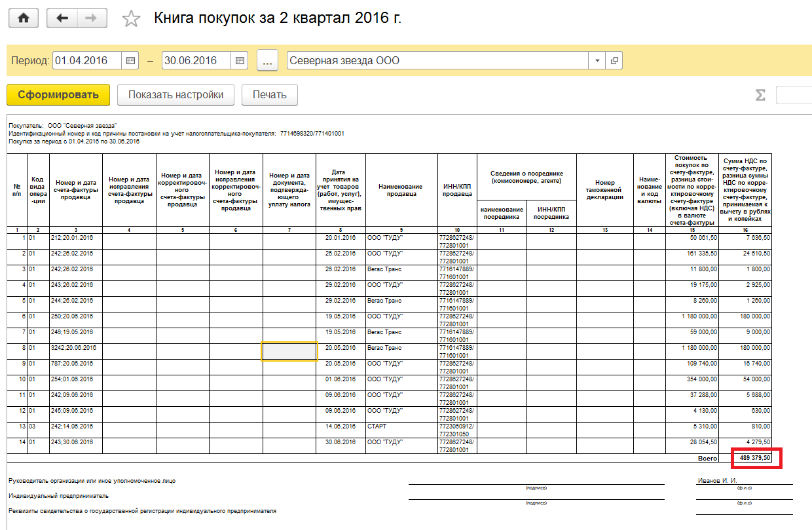This screenshot has width=812, height=530.
Task: Click column header ИНН/КПП продавца
Action: click(x=457, y=191)
